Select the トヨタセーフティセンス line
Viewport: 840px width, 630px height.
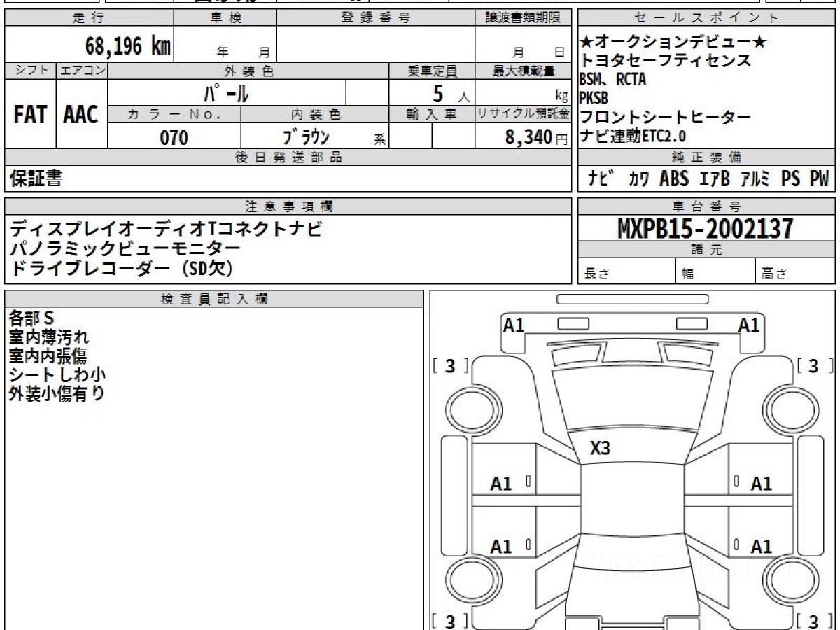tap(666, 61)
